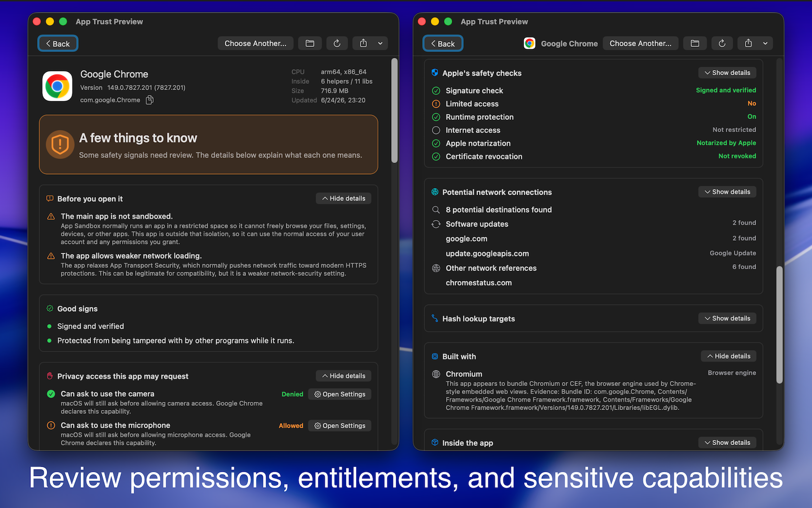This screenshot has height=508, width=812.
Task: Click the Chromium globe icon
Action: [x=436, y=374]
